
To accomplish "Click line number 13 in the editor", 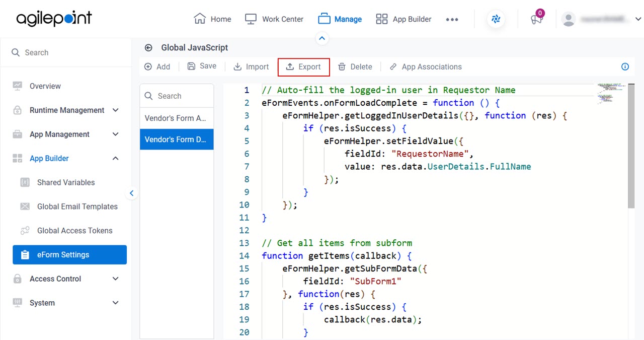I will click(245, 243).
